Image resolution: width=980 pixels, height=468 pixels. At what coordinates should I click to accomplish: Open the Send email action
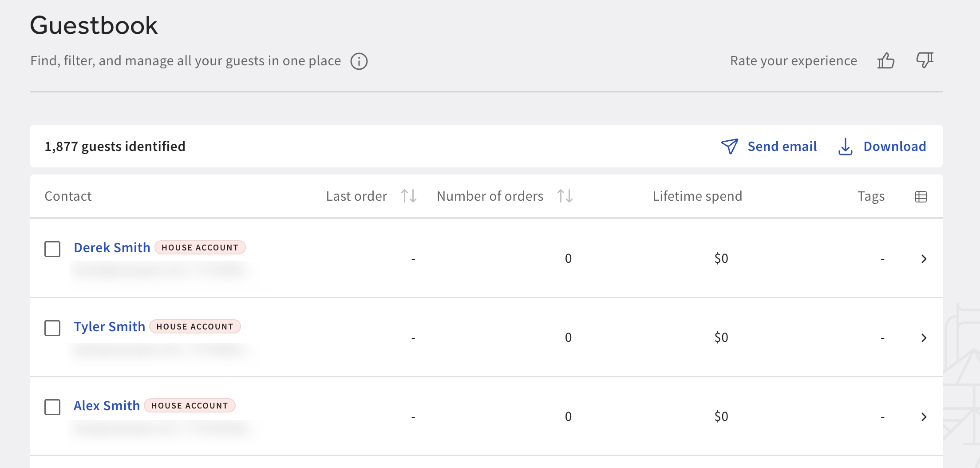point(782,147)
